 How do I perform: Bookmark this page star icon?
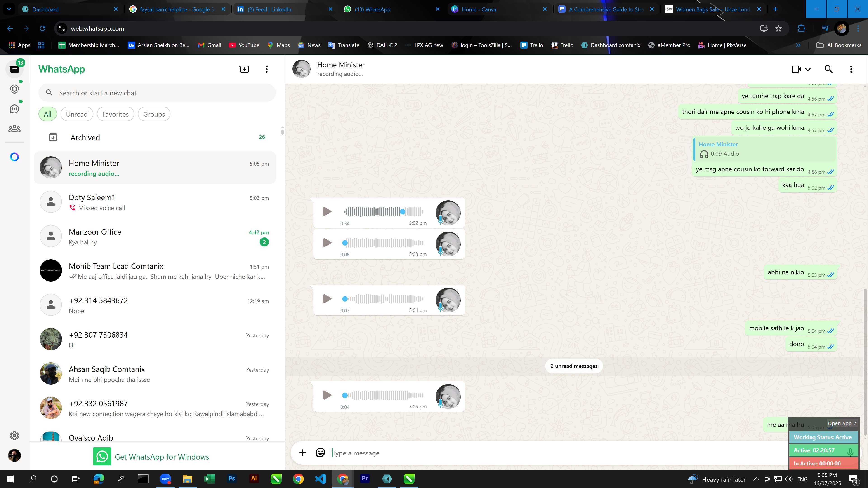778,29
